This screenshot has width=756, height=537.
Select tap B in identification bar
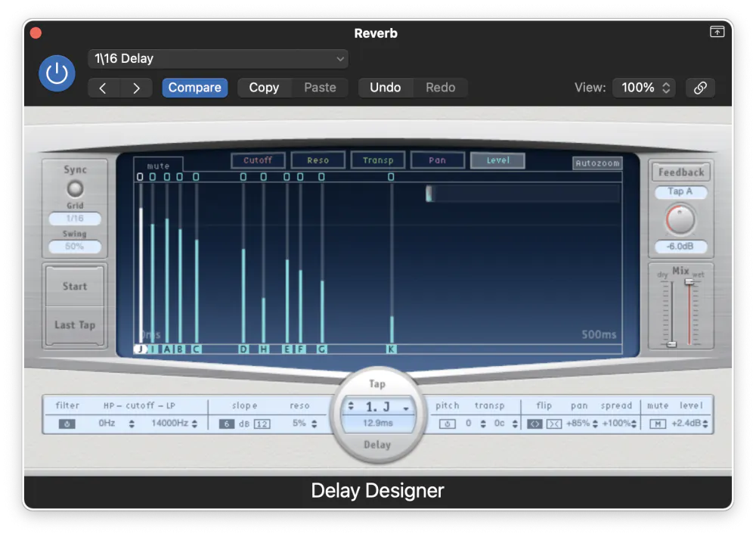[x=180, y=349]
